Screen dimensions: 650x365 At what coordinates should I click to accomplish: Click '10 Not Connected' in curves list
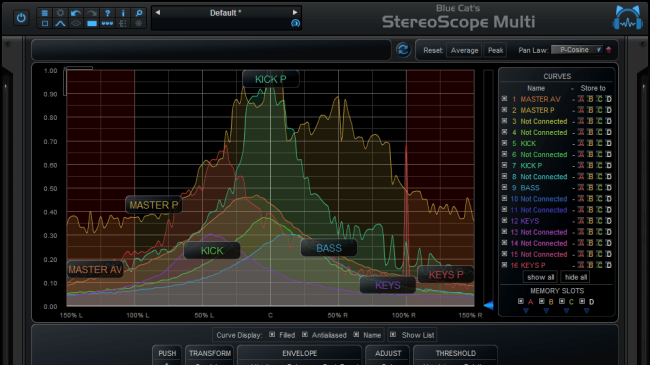(x=538, y=199)
